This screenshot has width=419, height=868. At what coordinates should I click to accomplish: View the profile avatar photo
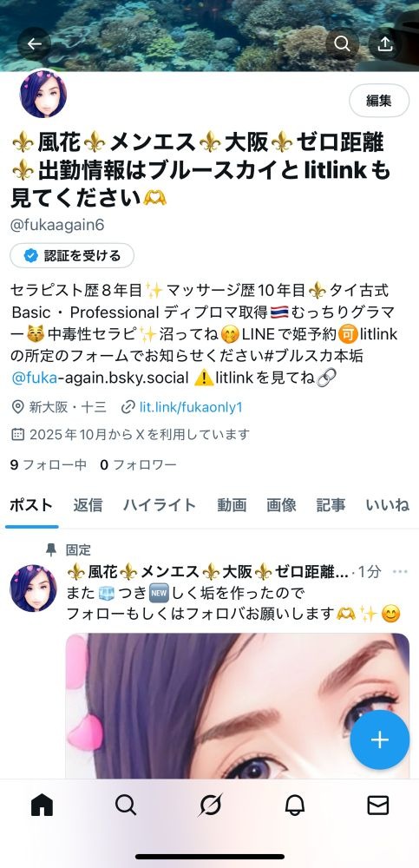(43, 94)
